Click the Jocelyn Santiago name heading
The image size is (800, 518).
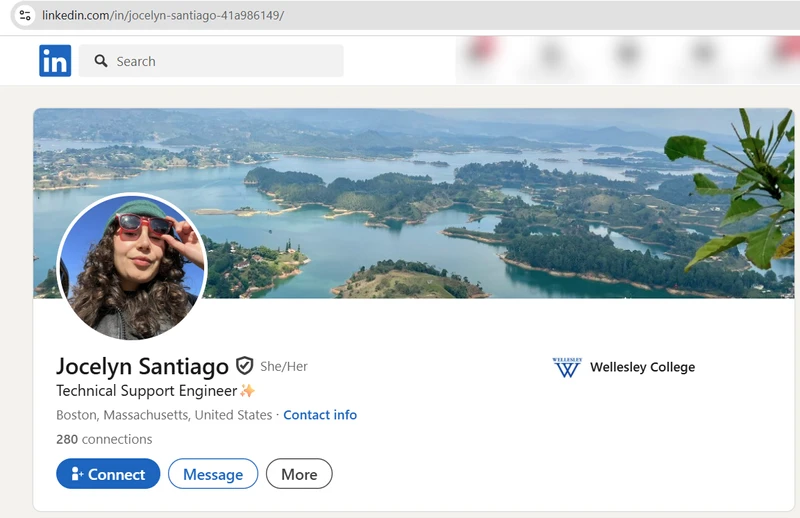142,366
